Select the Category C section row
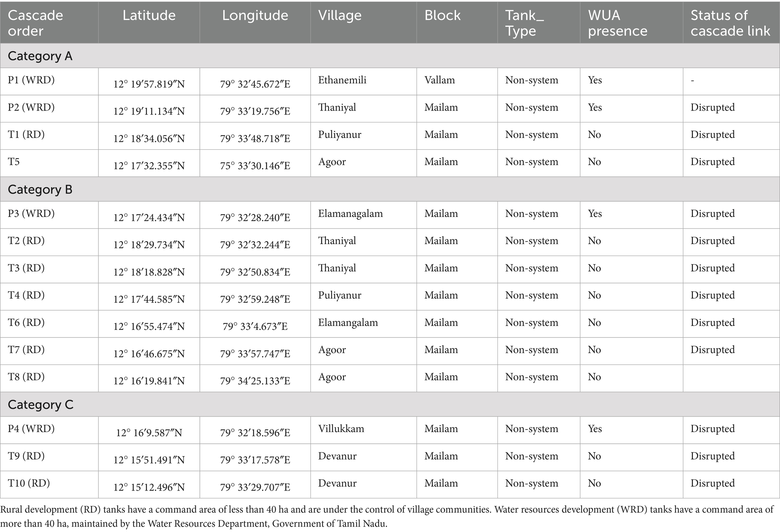The width and height of the screenshot is (780, 532). [40, 405]
